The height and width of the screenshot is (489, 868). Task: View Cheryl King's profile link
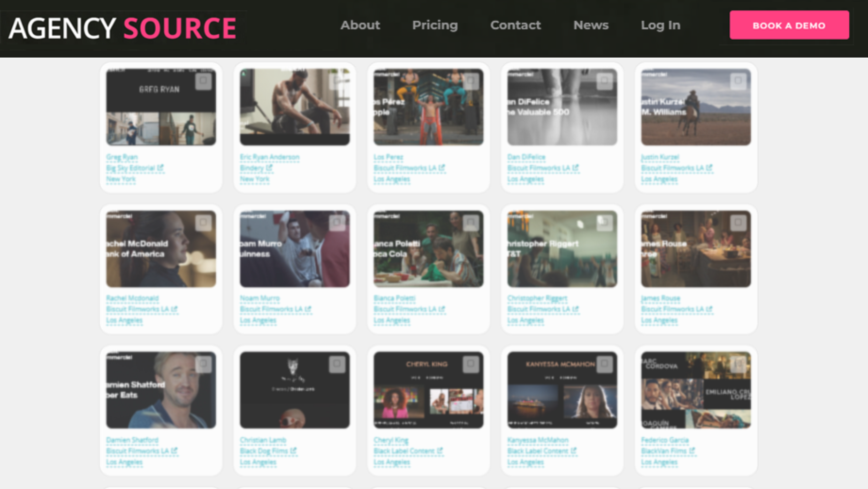(x=390, y=440)
